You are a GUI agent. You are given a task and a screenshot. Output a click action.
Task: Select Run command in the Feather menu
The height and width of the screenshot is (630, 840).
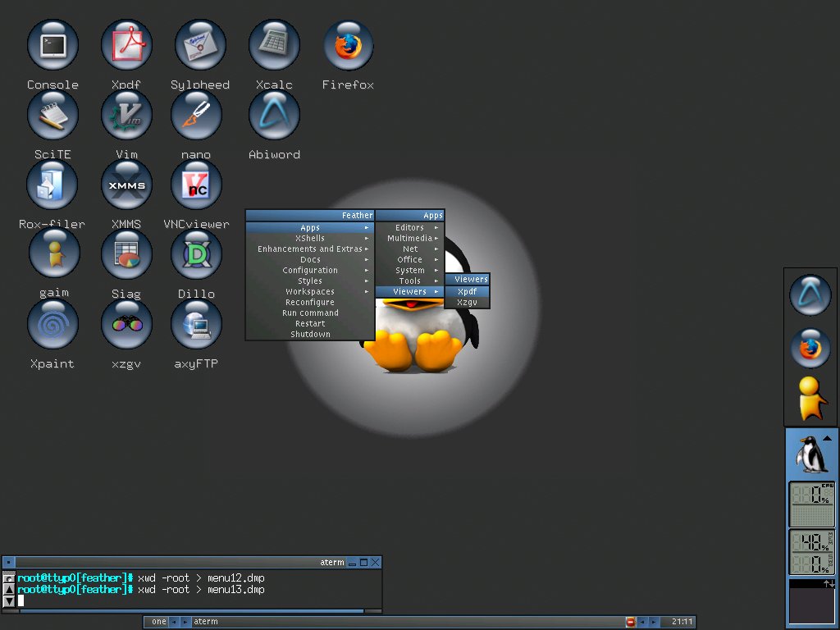pos(309,313)
